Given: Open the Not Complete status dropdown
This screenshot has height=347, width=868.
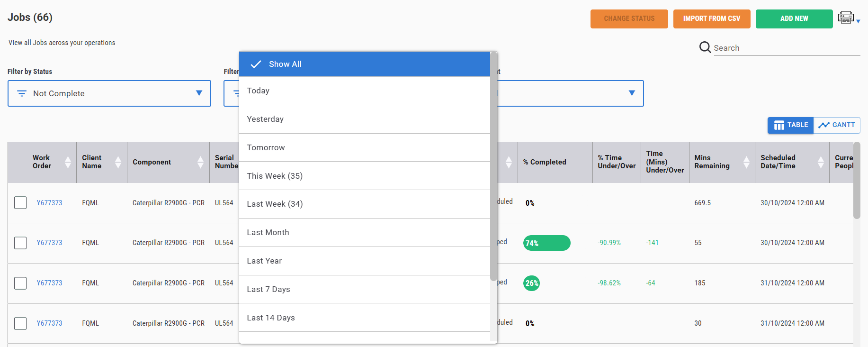Looking at the screenshot, I should pos(109,93).
